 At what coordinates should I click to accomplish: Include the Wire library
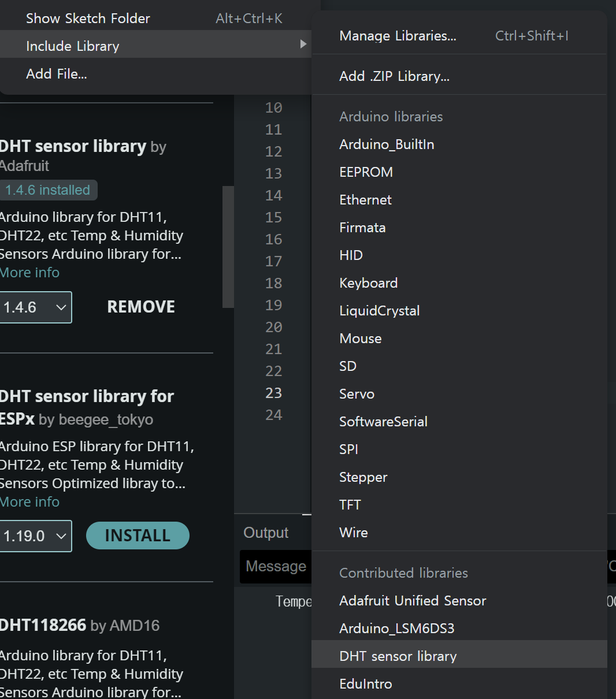click(459, 533)
